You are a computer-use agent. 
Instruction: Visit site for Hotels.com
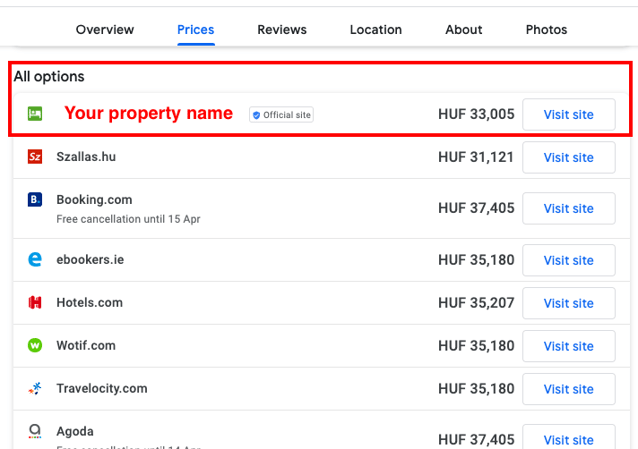(569, 303)
